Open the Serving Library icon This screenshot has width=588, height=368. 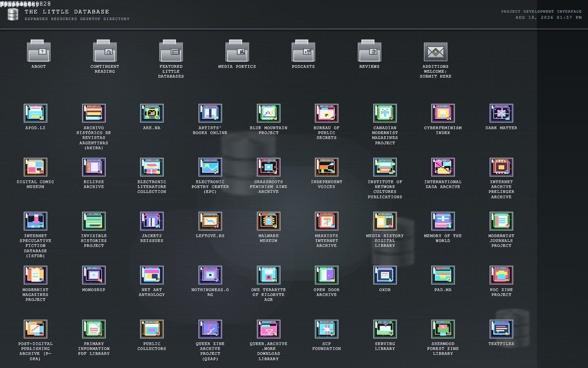385,329
